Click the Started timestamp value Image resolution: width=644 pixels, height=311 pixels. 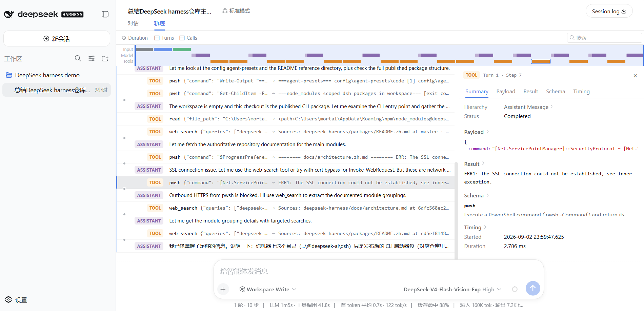click(x=534, y=237)
